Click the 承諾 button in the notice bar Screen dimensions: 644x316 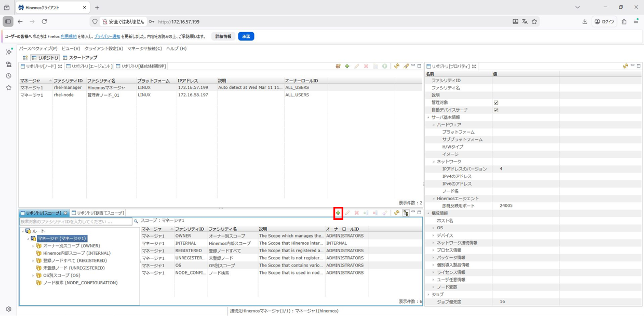[x=246, y=36]
